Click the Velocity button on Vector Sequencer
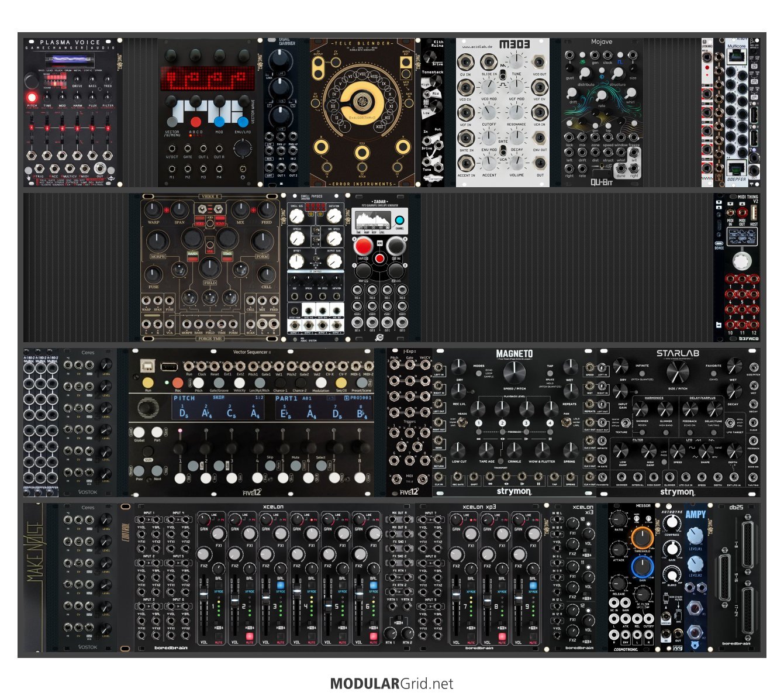The height and width of the screenshot is (696, 784). point(239,383)
